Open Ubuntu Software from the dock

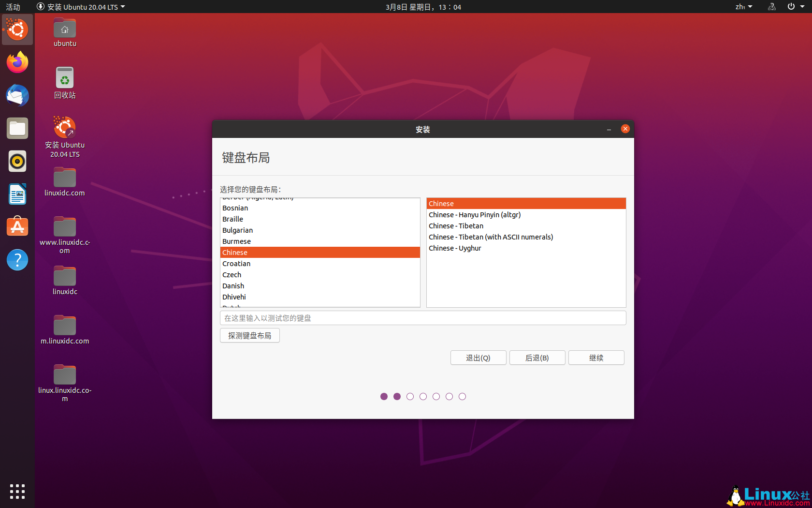click(17, 226)
